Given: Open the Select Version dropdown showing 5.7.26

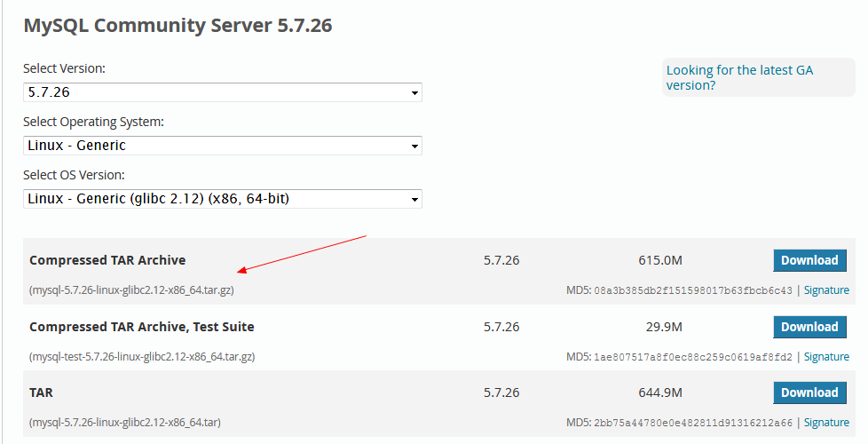Looking at the screenshot, I should pos(223,92).
